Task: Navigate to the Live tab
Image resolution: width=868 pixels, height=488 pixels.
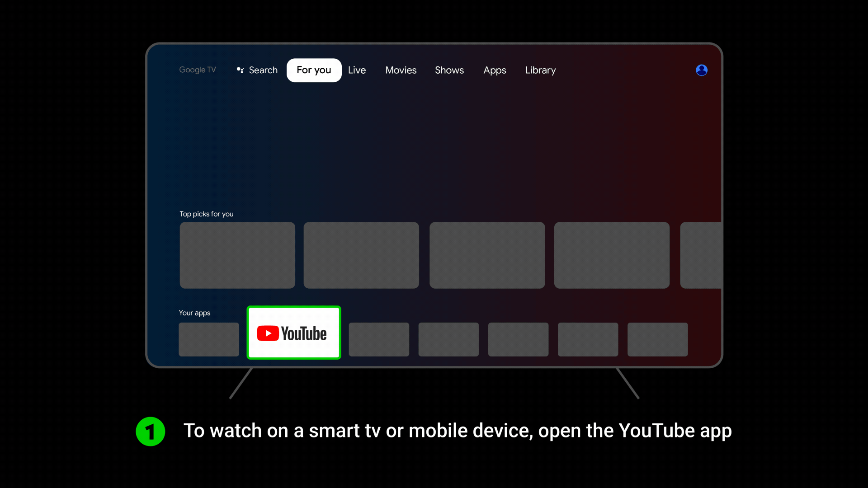Action: pyautogui.click(x=357, y=70)
